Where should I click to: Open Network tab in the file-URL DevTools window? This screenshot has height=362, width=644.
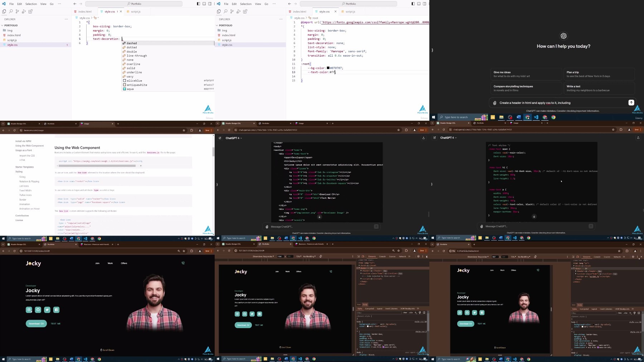(617, 257)
